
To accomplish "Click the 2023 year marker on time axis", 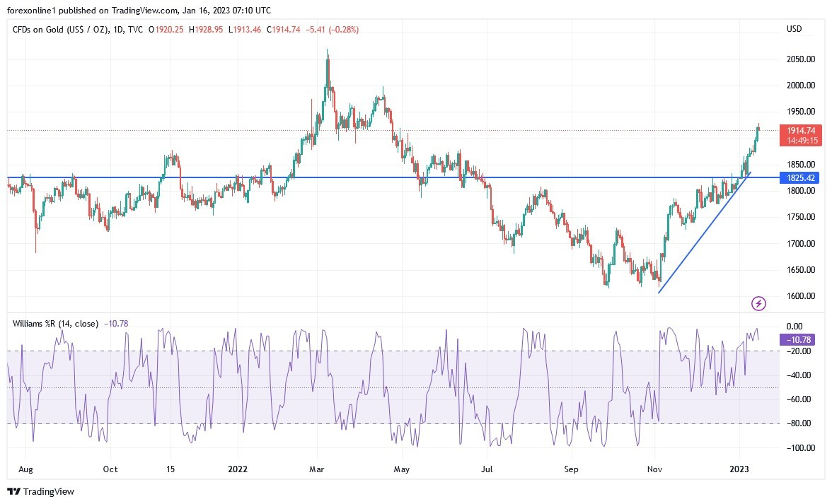I will (x=739, y=468).
